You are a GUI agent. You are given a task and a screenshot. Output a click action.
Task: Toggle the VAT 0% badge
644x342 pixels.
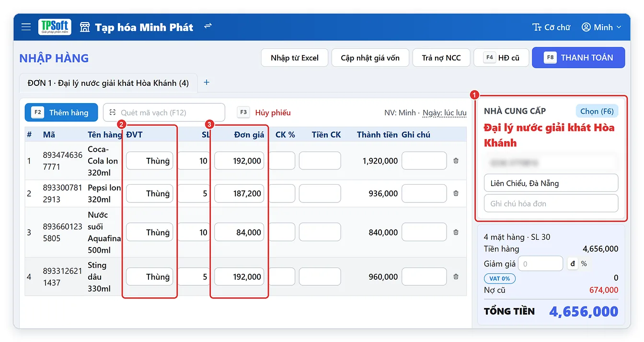point(500,278)
